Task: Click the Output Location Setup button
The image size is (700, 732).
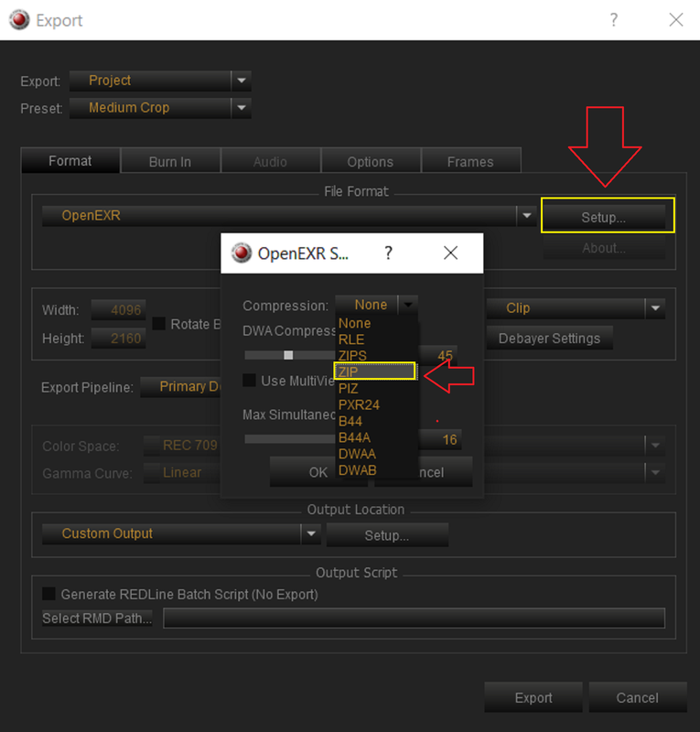Action: tap(387, 535)
